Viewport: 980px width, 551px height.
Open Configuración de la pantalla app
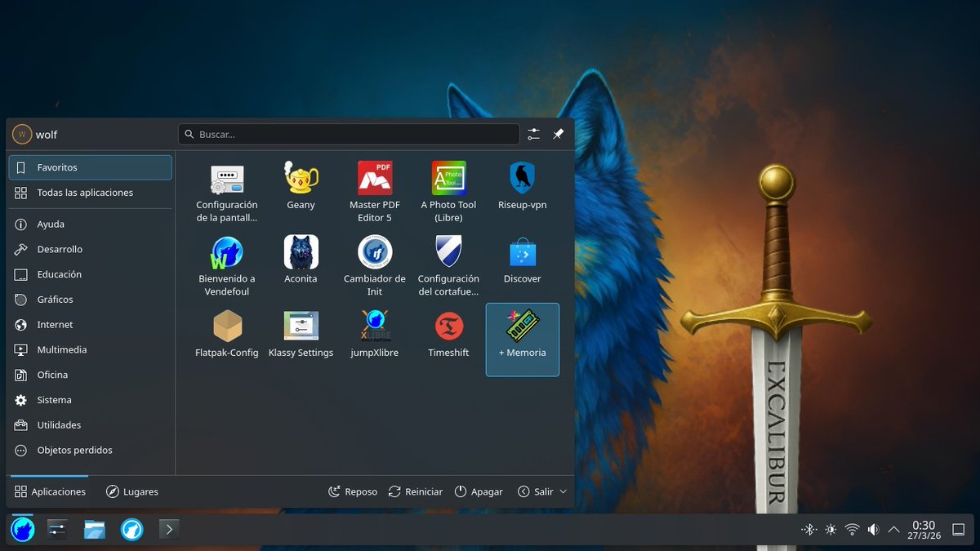point(227,192)
